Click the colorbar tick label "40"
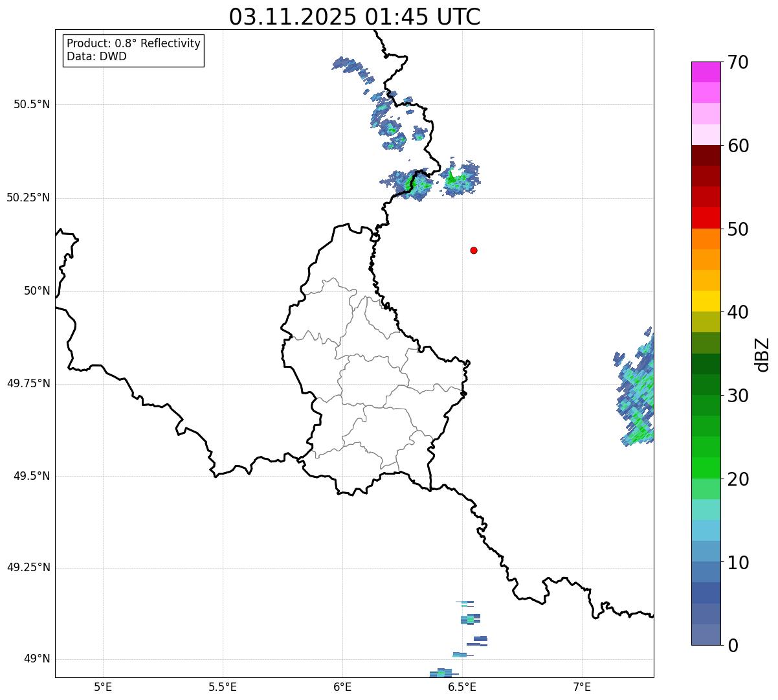The width and height of the screenshot is (778, 700). [x=738, y=312]
